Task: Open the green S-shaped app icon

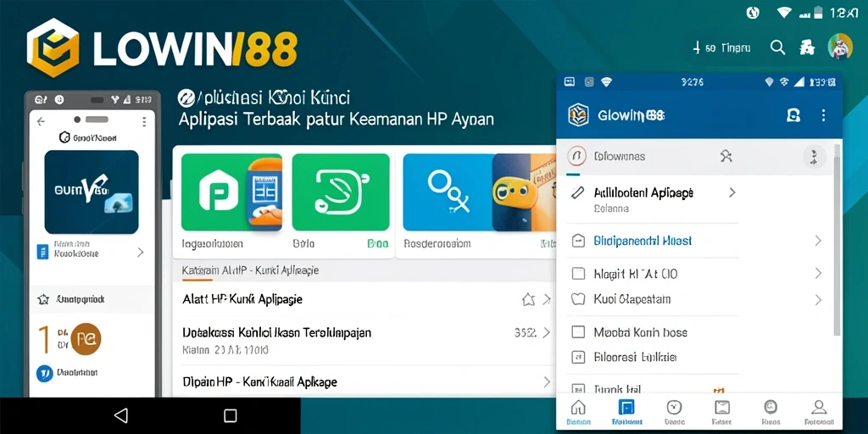Action: [341, 192]
